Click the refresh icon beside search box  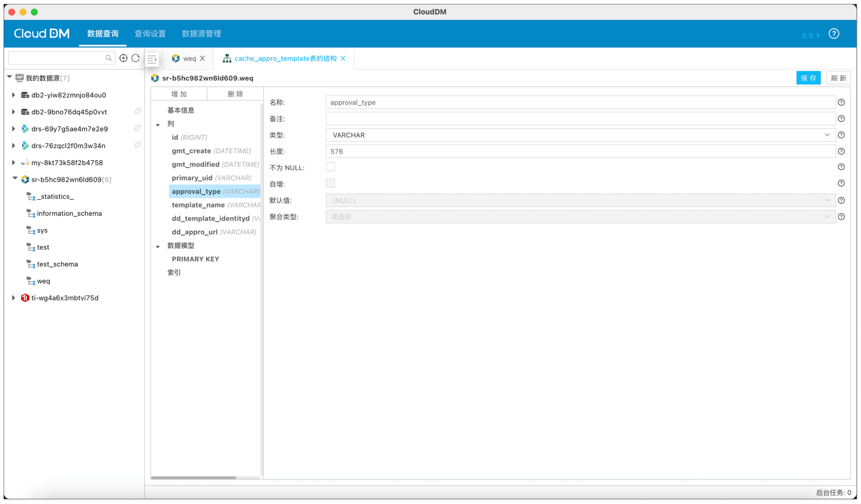(135, 58)
